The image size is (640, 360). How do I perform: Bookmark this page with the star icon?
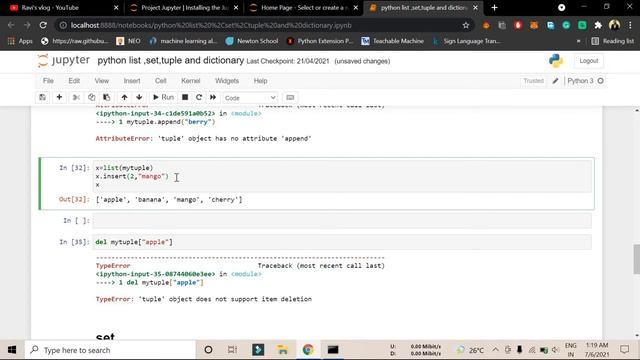click(x=466, y=25)
